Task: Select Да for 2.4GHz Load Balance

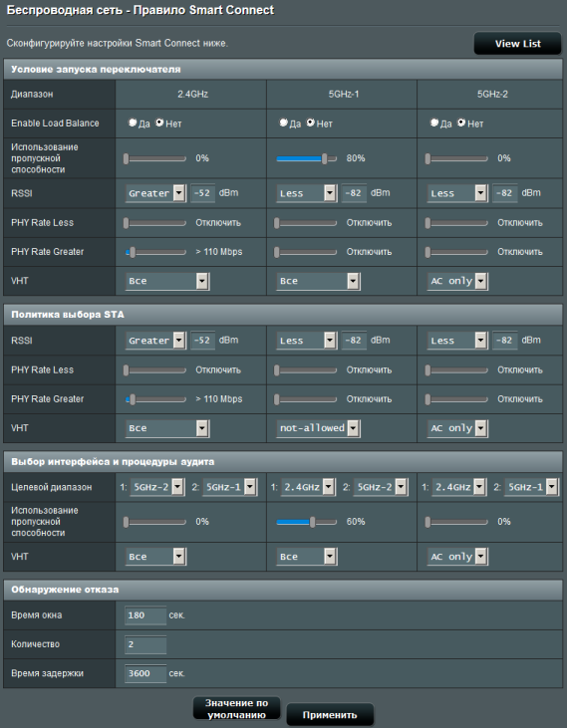Action: (x=133, y=122)
